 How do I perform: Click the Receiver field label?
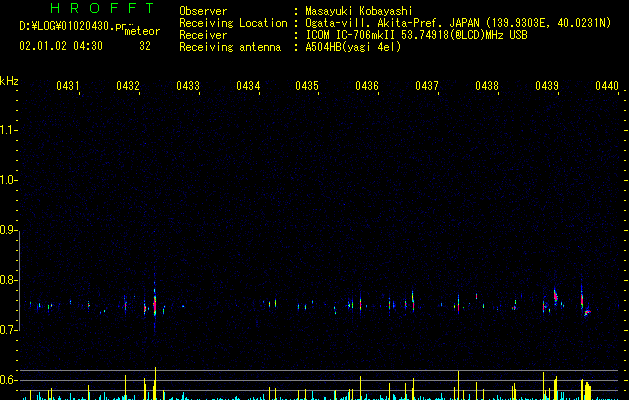[x=203, y=35]
